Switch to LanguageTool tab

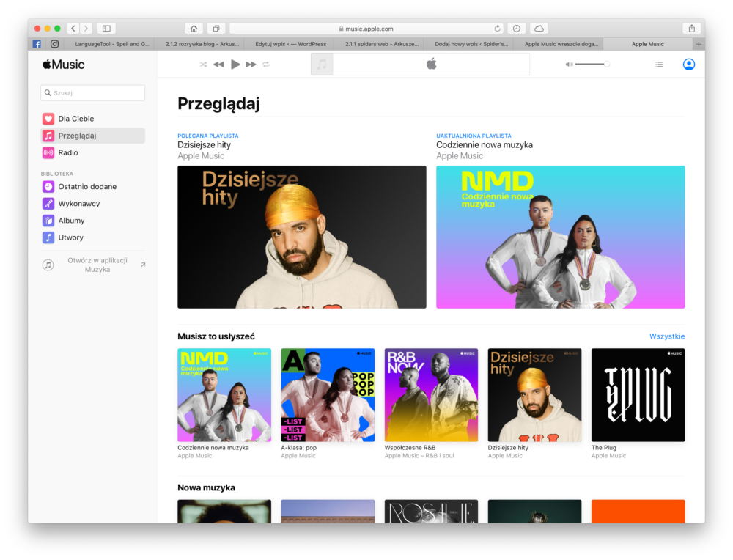pyautogui.click(x=111, y=44)
